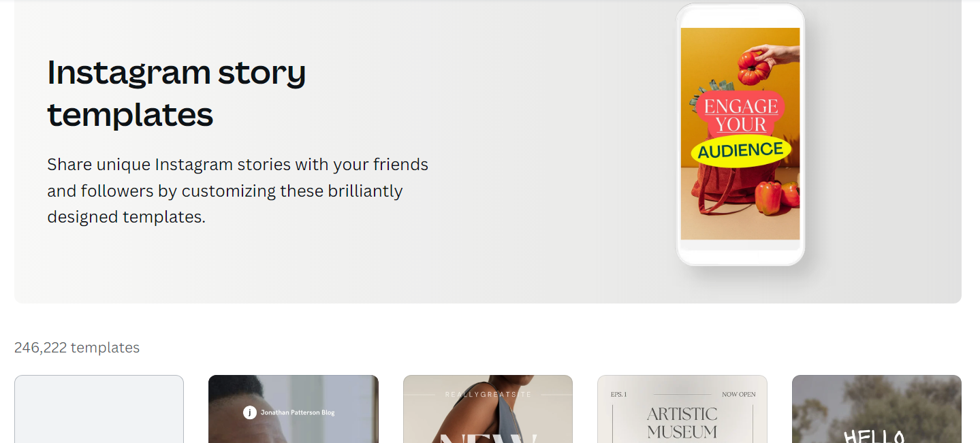Click the round 'j' avatar icon
Screen dimensions: 980x443
coord(250,412)
